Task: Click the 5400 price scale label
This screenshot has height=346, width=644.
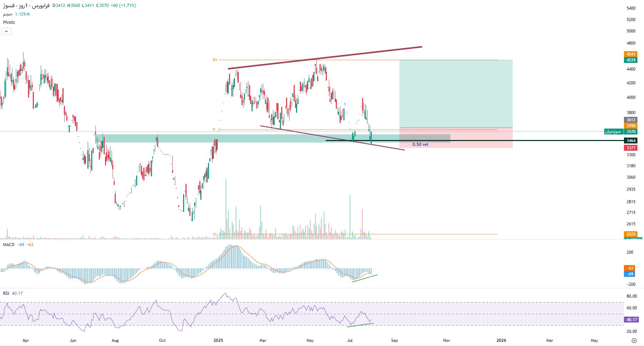Action: [x=631, y=8]
